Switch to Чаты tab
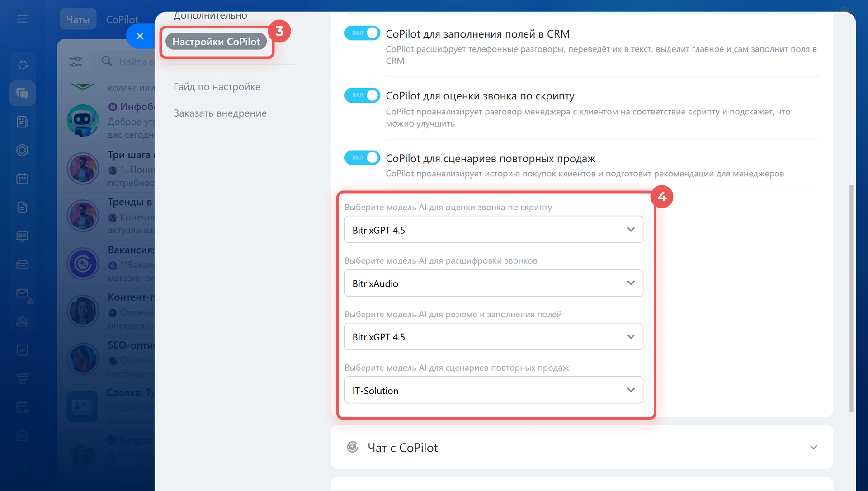 pyautogui.click(x=78, y=19)
